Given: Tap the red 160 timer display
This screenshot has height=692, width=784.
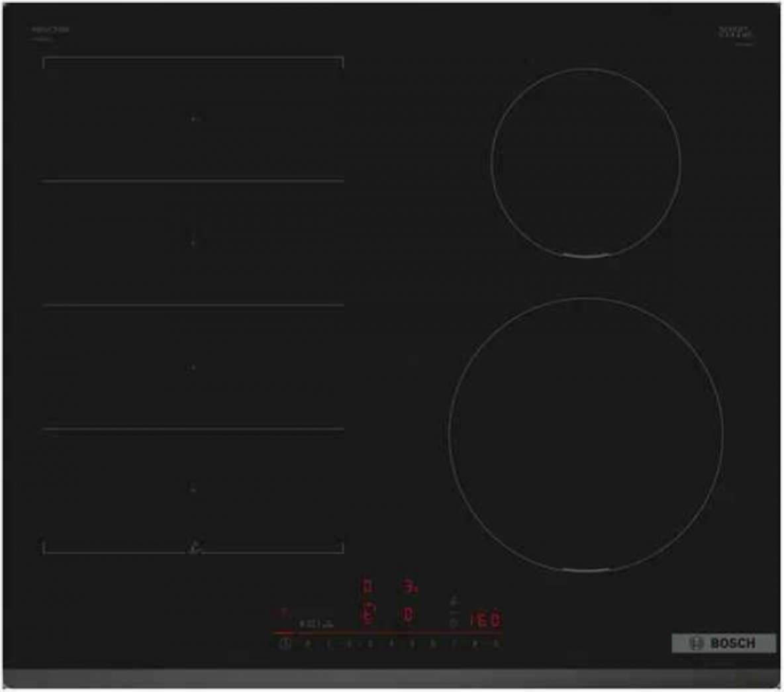Looking at the screenshot, I should (485, 620).
